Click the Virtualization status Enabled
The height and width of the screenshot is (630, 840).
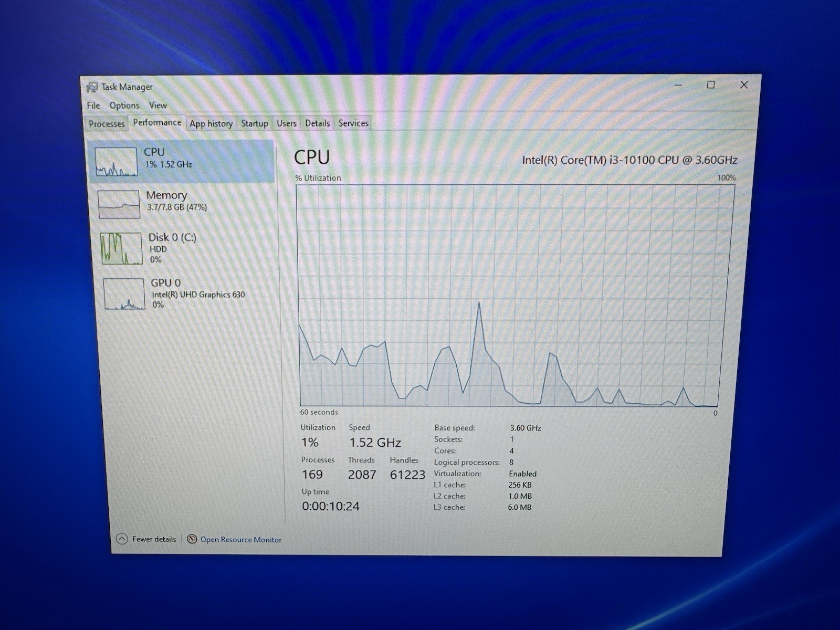[523, 474]
